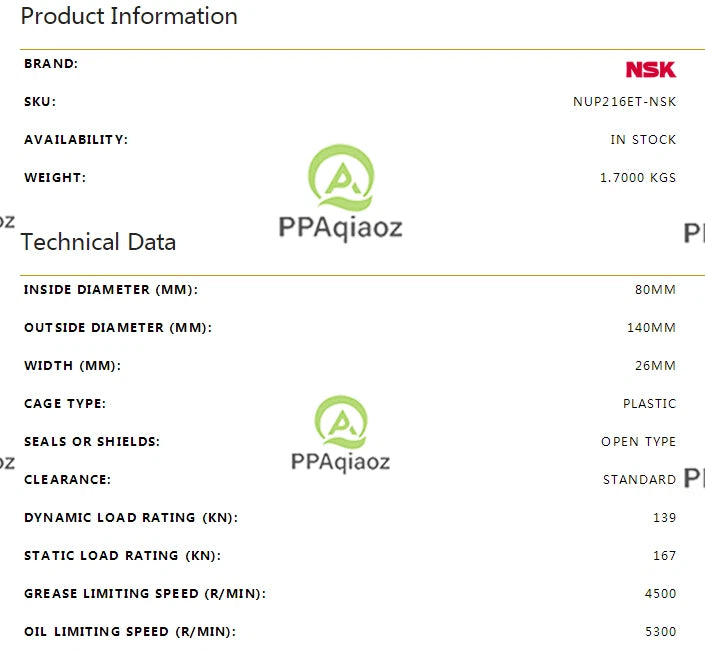This screenshot has width=705, height=652.
Task: Click the lower green PPAqiaoz watermark logo
Action: click(341, 422)
